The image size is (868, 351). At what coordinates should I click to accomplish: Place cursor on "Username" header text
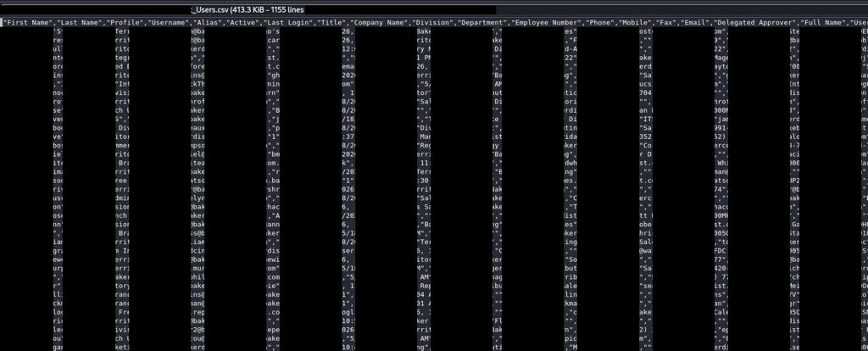point(169,23)
